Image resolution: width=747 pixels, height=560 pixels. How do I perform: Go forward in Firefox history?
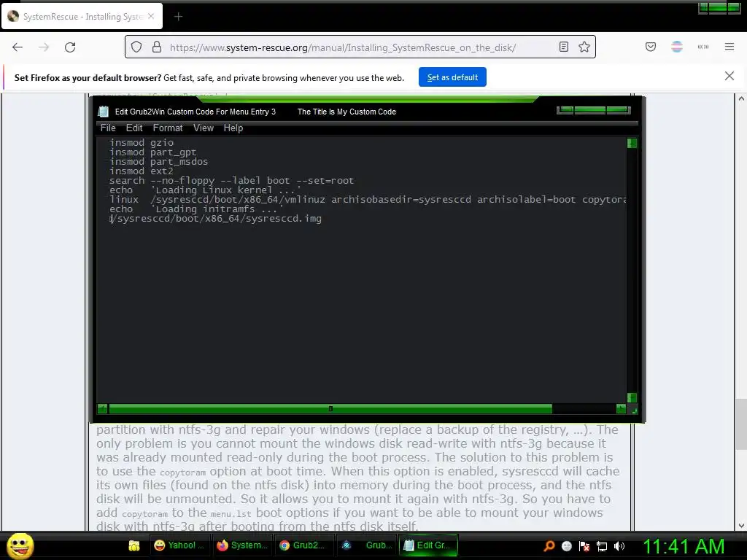pos(44,47)
